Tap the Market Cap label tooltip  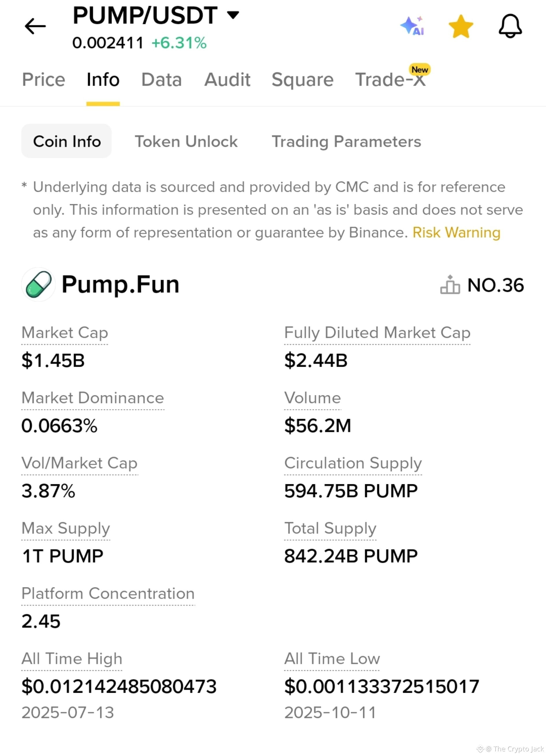(65, 333)
